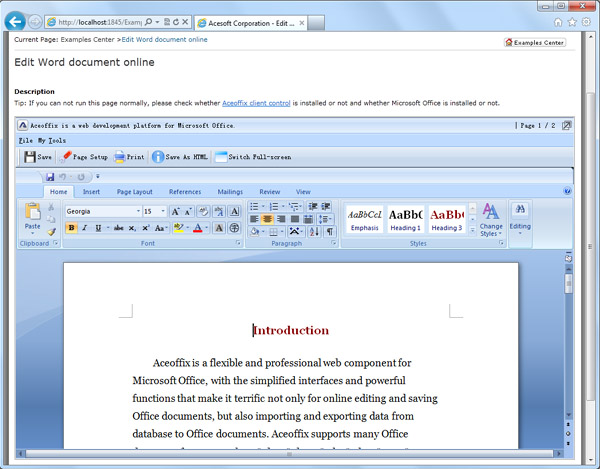Open the Aceoffix client control link
The width and height of the screenshot is (600, 469).
point(256,103)
